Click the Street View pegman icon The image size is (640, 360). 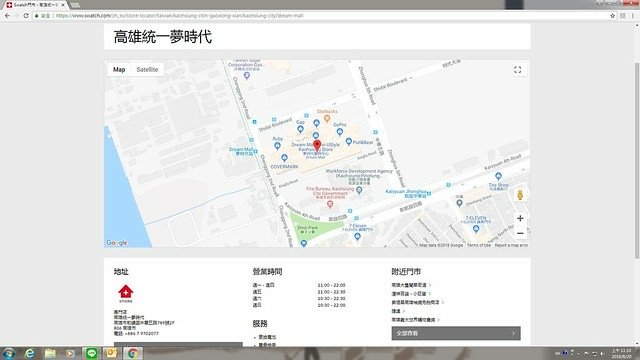(x=520, y=195)
